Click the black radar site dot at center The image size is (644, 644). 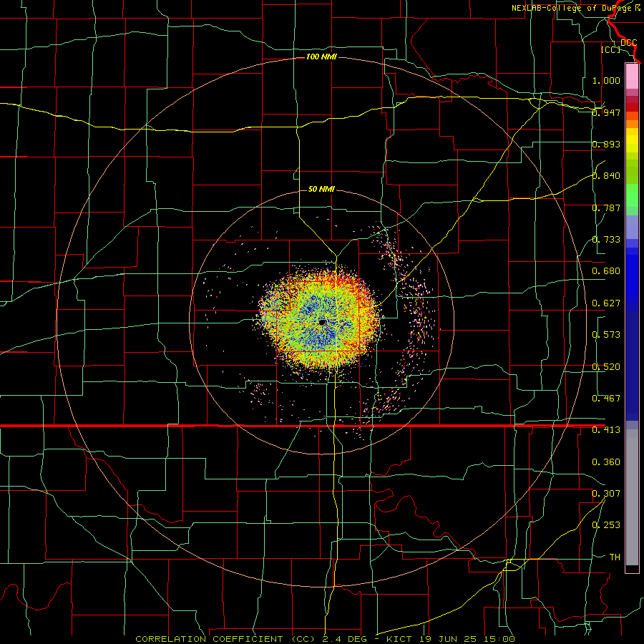pos(323,323)
